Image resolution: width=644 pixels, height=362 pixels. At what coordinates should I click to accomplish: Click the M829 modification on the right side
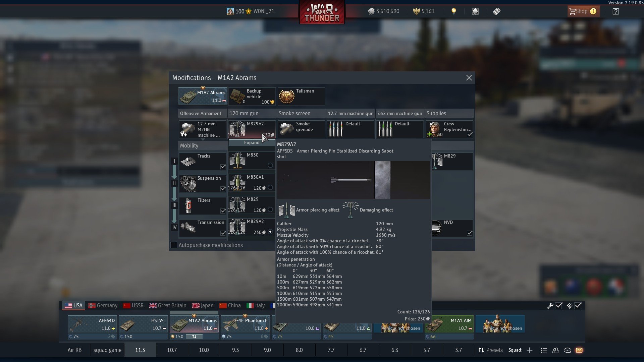tap(452, 162)
